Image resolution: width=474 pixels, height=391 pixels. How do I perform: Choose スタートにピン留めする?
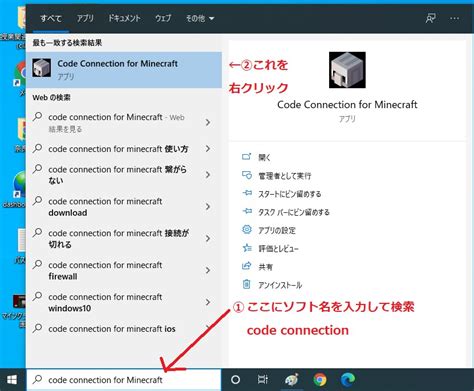tap(290, 194)
